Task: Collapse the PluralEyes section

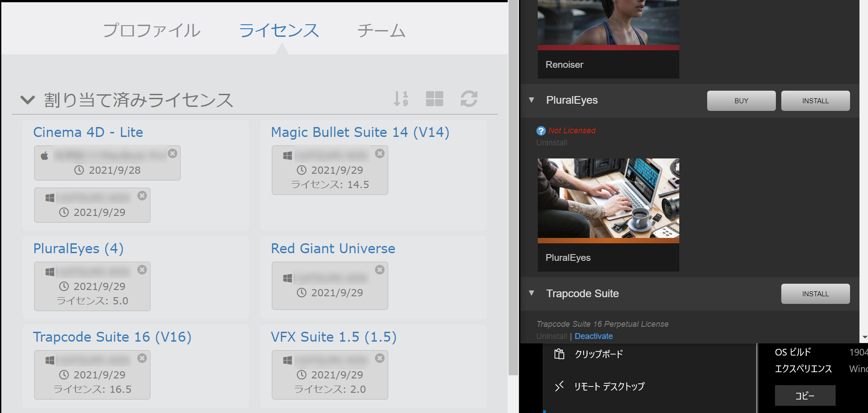Action: (531, 100)
